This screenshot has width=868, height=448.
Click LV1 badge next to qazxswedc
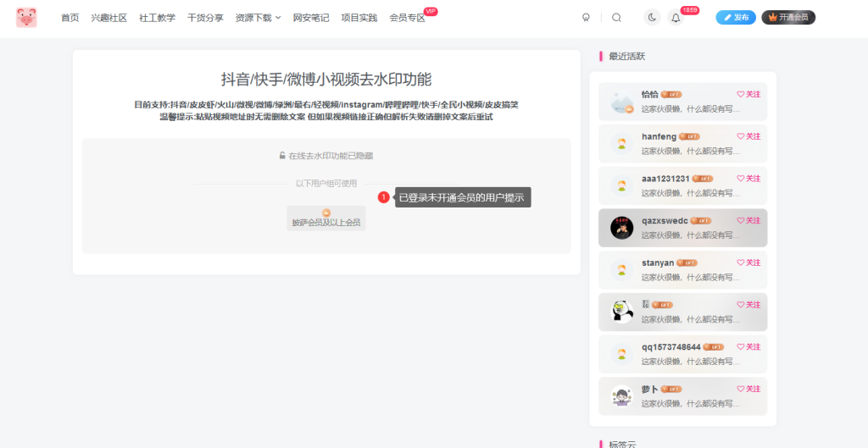click(x=701, y=221)
